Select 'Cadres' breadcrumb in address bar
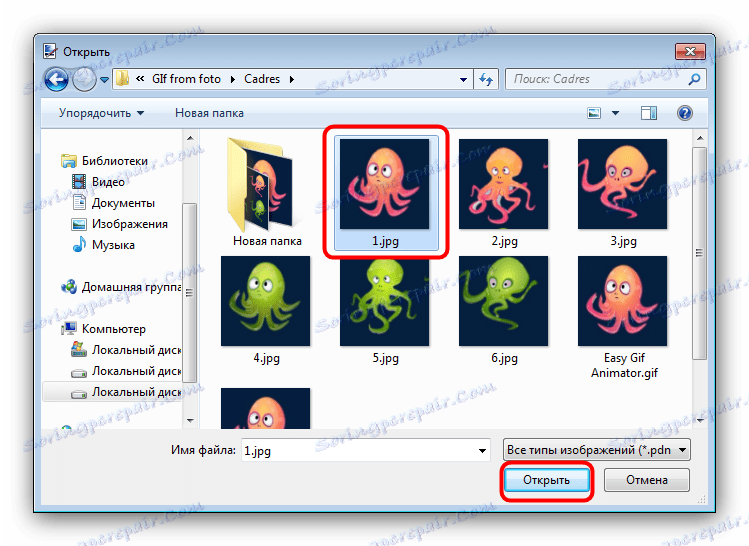The height and width of the screenshot is (546, 749). [x=262, y=79]
